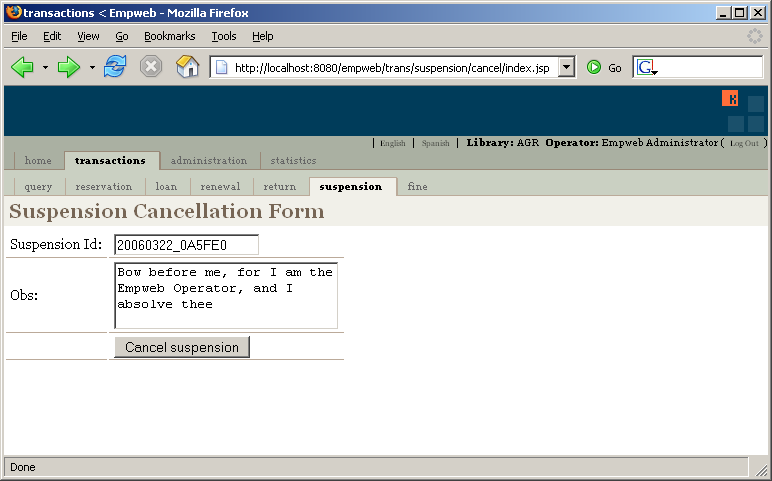This screenshot has height=481, width=772.
Task: Open the Forward history dropdown arrow
Action: click(92, 67)
